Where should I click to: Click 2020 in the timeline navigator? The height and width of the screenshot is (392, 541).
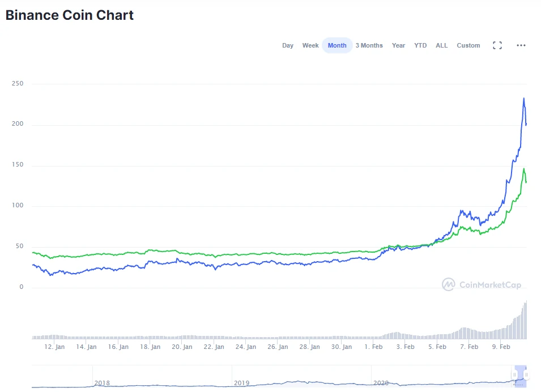[x=381, y=383]
